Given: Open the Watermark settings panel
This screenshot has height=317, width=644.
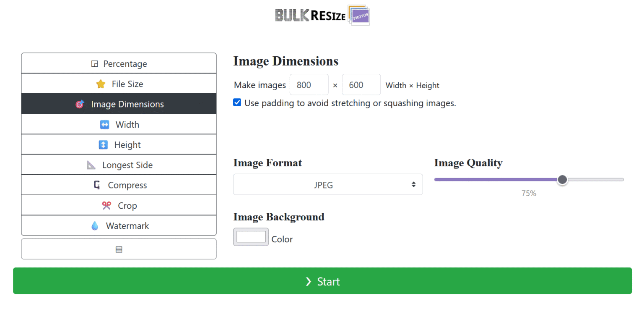Looking at the screenshot, I should [x=119, y=225].
